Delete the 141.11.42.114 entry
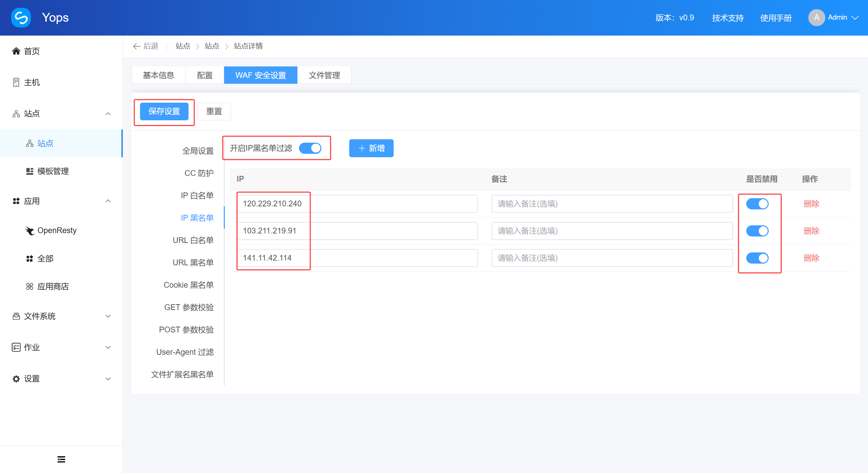The height and width of the screenshot is (473, 868). [x=811, y=258]
